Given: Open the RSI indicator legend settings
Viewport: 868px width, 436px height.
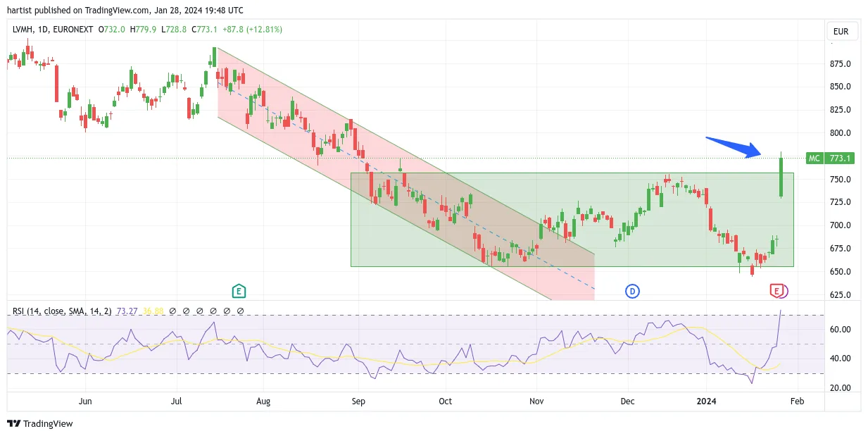Looking at the screenshot, I should [62, 311].
